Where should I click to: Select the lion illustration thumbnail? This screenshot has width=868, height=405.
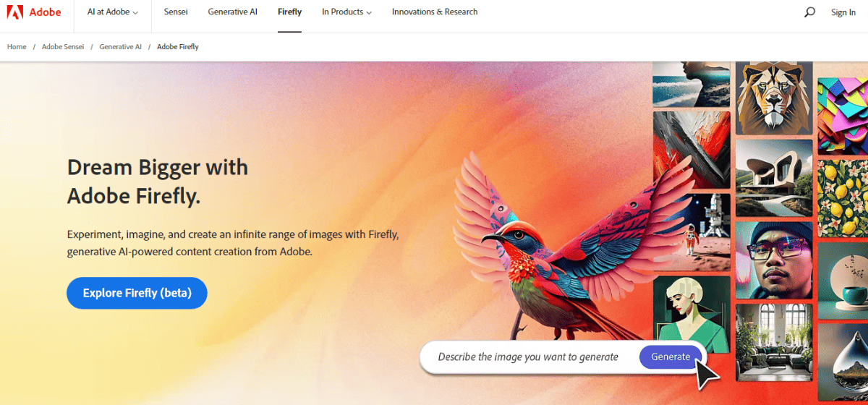[x=774, y=98]
